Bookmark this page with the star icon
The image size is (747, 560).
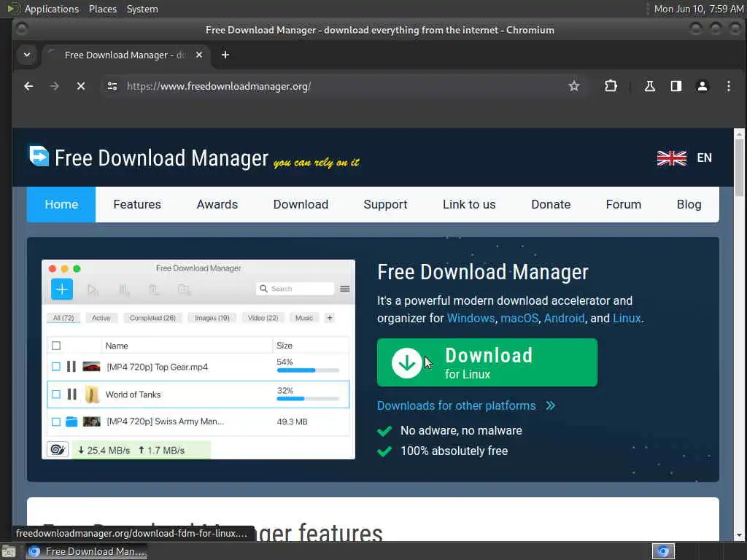point(573,86)
